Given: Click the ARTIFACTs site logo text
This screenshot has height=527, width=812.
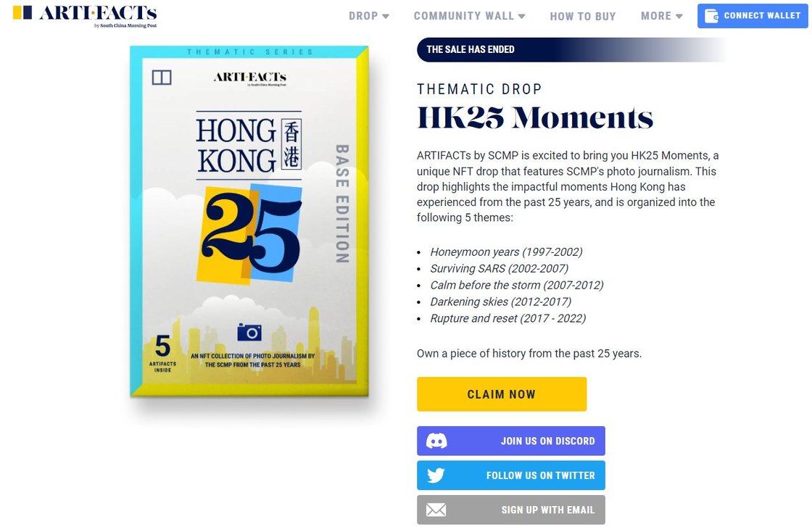Looking at the screenshot, I should pyautogui.click(x=99, y=14).
